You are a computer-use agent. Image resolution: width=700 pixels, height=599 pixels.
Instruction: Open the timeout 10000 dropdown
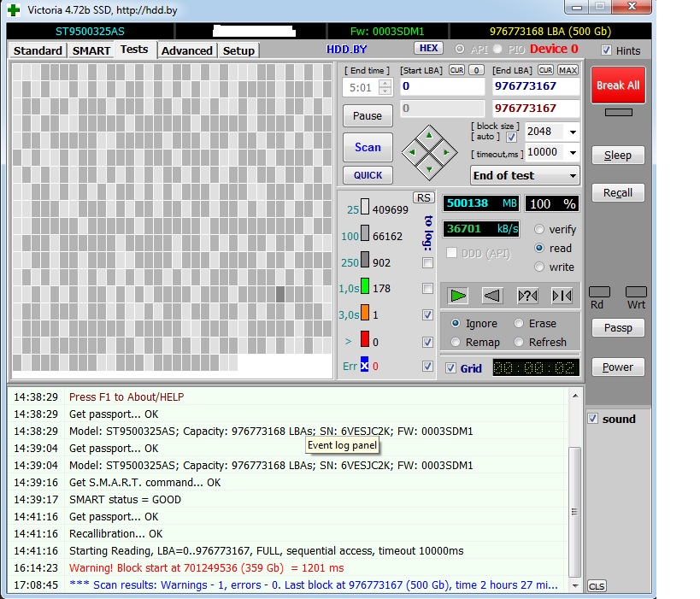(x=573, y=152)
